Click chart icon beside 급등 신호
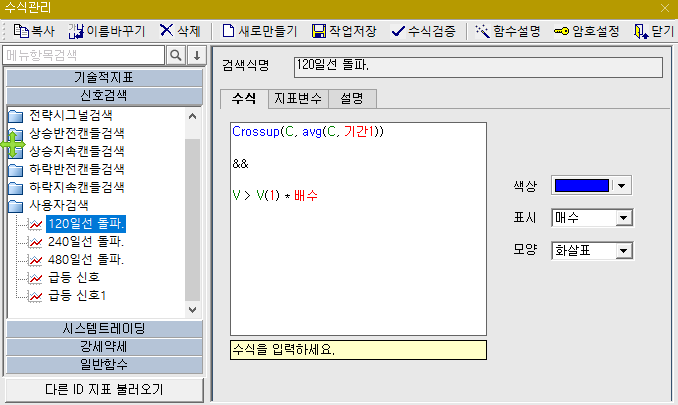The height and width of the screenshot is (405, 678). pyautogui.click(x=35, y=278)
